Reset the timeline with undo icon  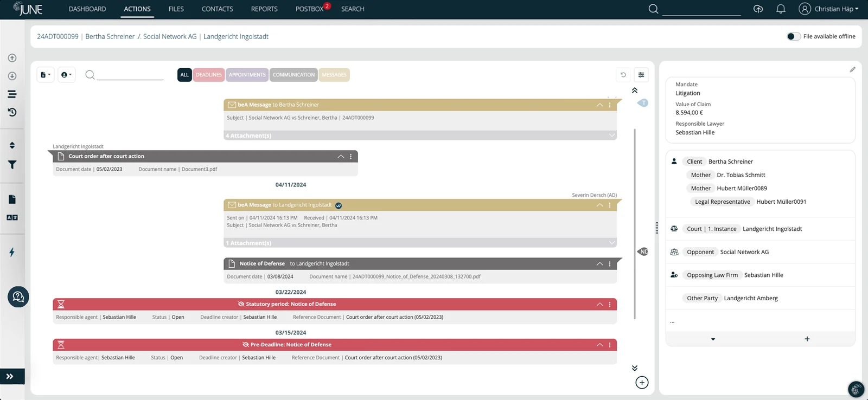point(623,75)
